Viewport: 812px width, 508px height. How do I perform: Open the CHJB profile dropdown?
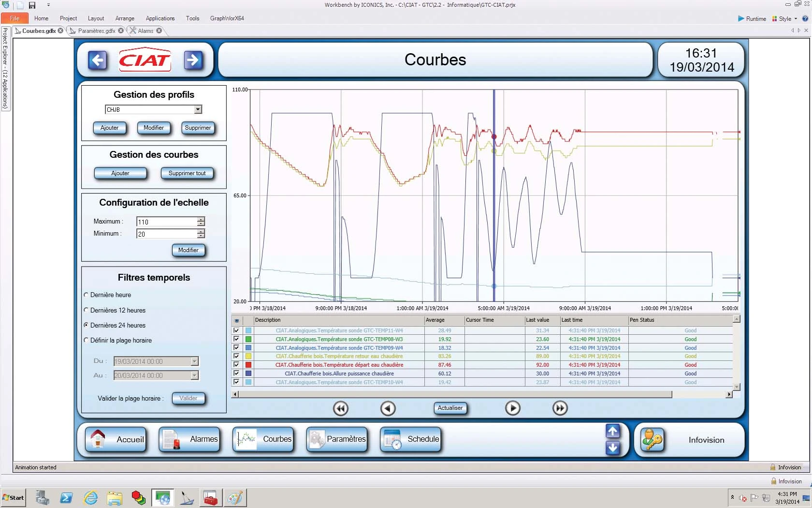coord(197,109)
